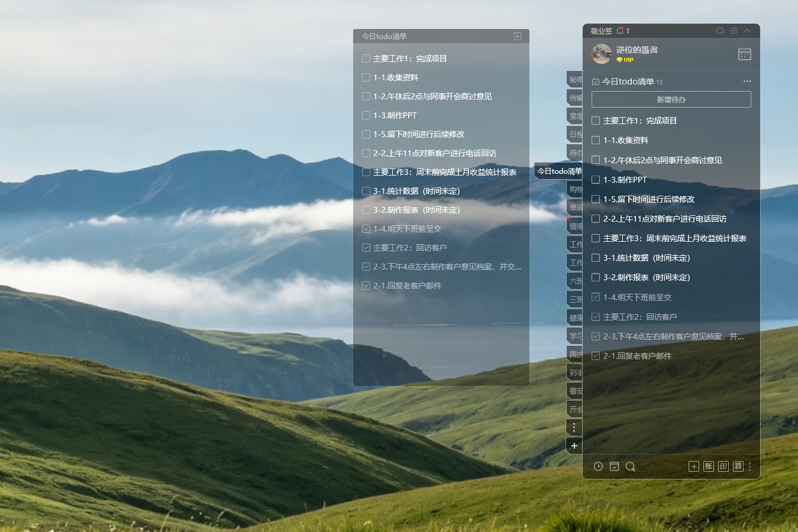Select text 2-2.上午11点对新客户进行电话回访 in 敬业签 panel

[x=665, y=219]
